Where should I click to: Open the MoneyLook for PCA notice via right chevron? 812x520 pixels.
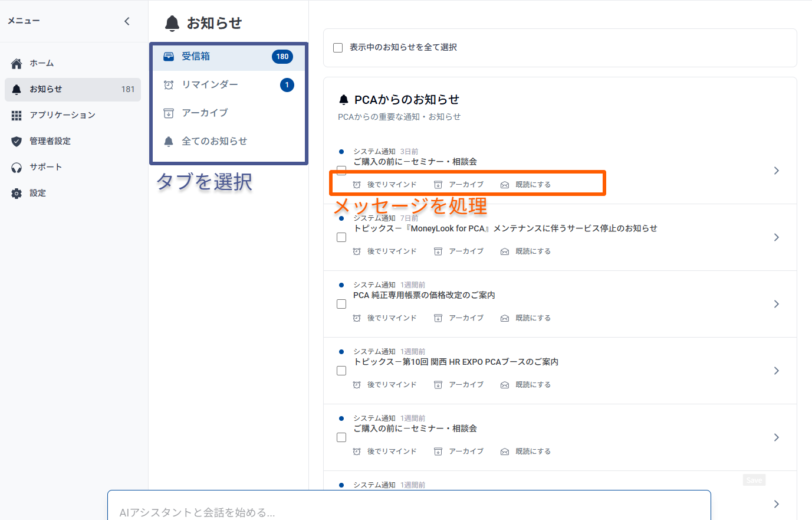click(x=776, y=237)
